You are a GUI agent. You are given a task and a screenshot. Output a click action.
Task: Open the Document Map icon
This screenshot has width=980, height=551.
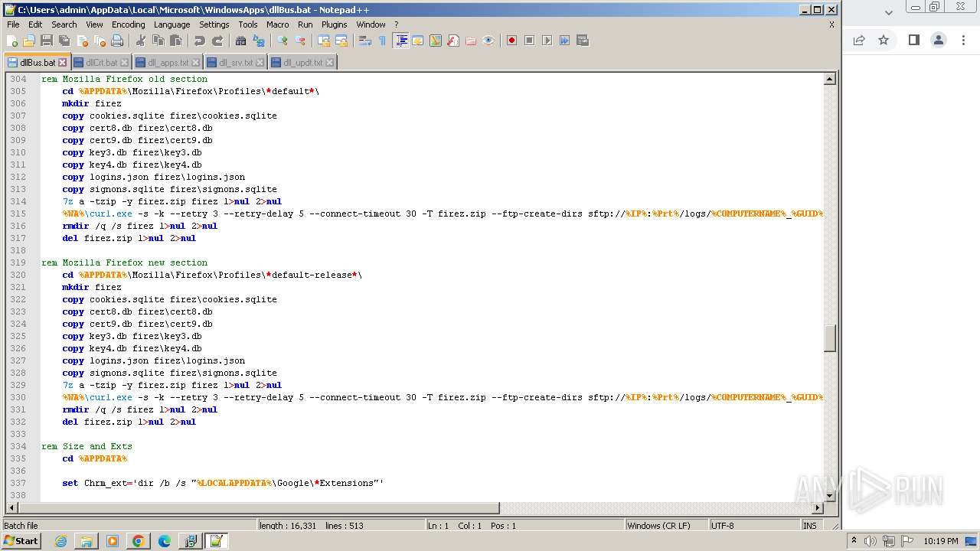pos(436,41)
